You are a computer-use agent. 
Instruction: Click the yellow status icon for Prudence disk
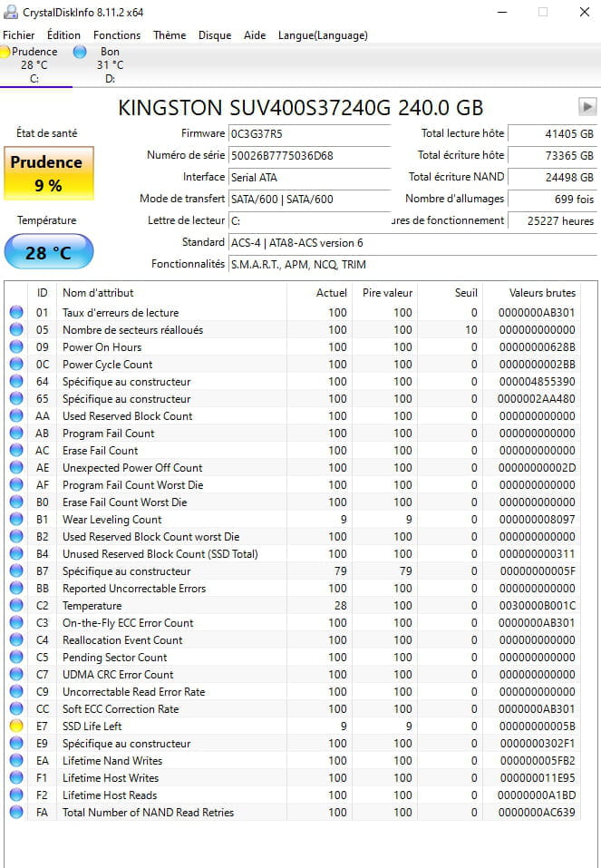(5, 52)
